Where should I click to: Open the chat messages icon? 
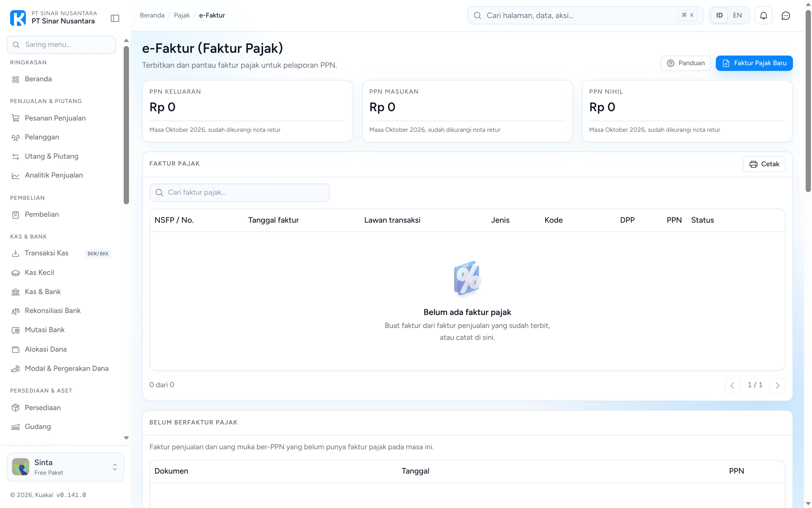click(x=785, y=16)
